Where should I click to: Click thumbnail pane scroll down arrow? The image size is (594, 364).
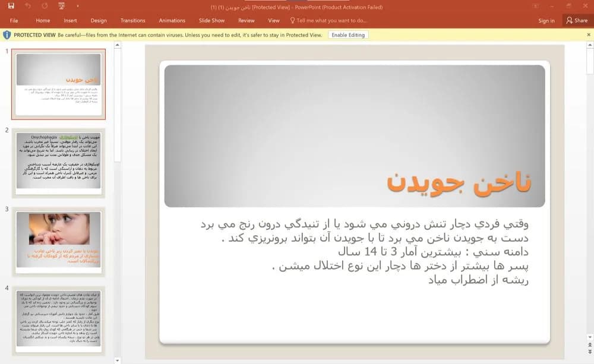(118, 360)
